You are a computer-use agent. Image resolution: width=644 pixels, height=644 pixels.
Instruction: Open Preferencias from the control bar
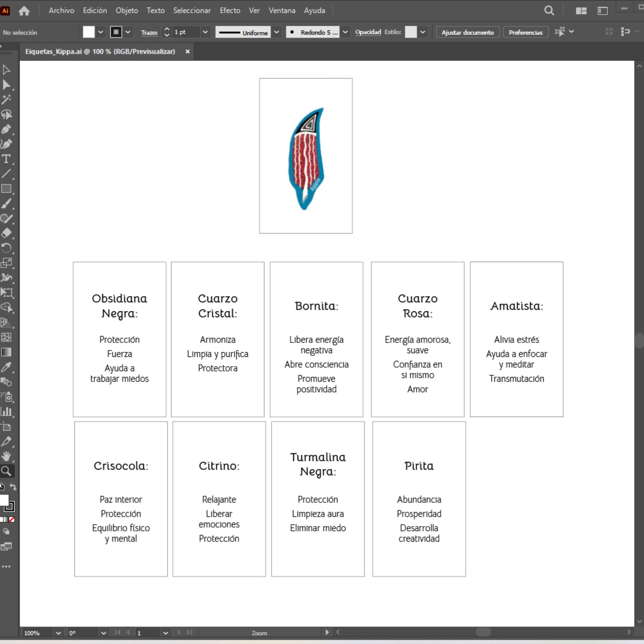(525, 32)
